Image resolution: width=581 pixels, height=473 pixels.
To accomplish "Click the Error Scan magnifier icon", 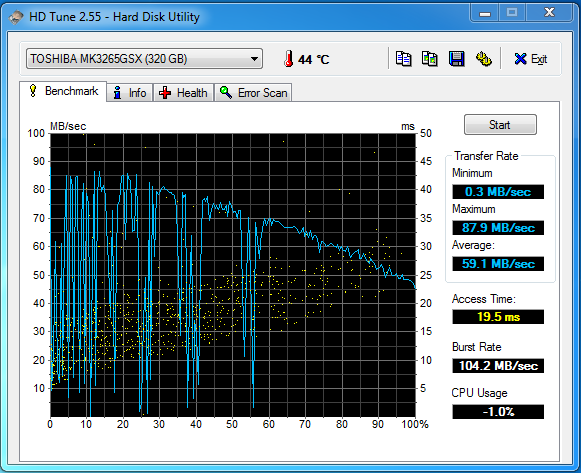I will [226, 92].
